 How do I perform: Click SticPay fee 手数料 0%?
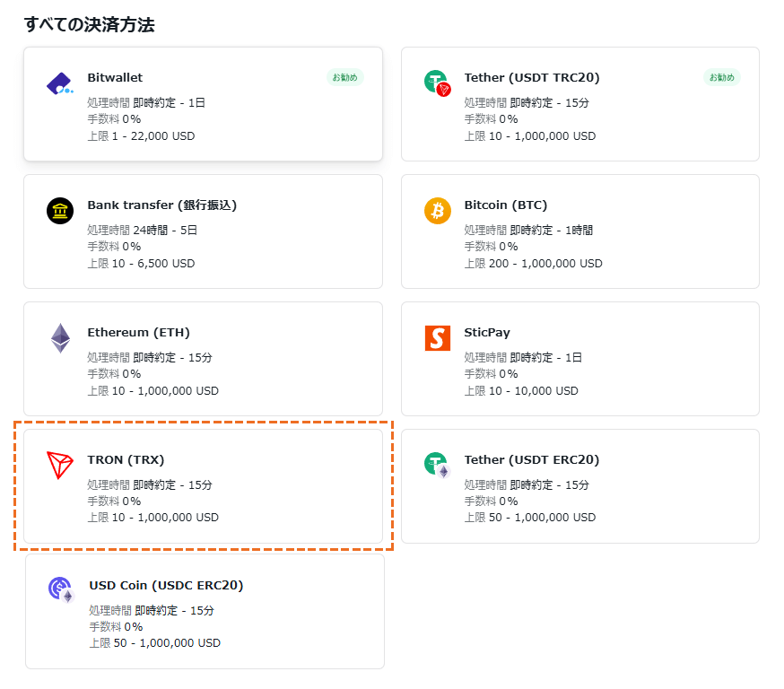point(491,374)
